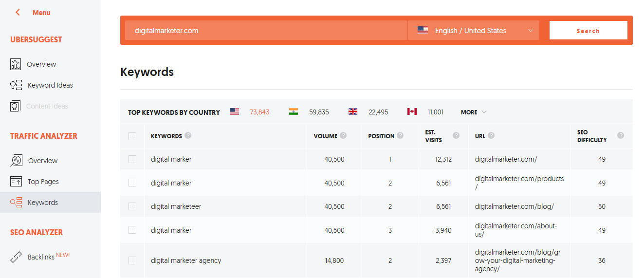Select the India flag in country bar

pos(294,111)
